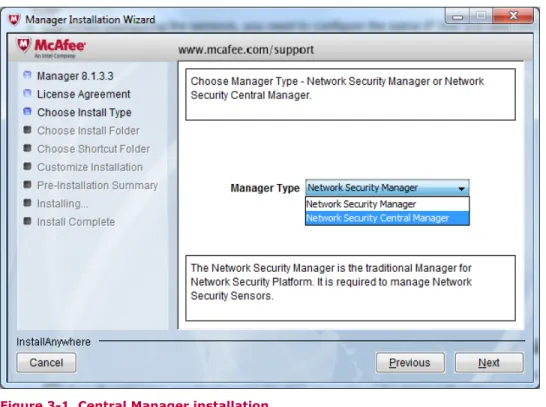Image resolution: width=546 pixels, height=407 pixels.
Task: Select Network Security Central Manager option
Action: tap(387, 218)
